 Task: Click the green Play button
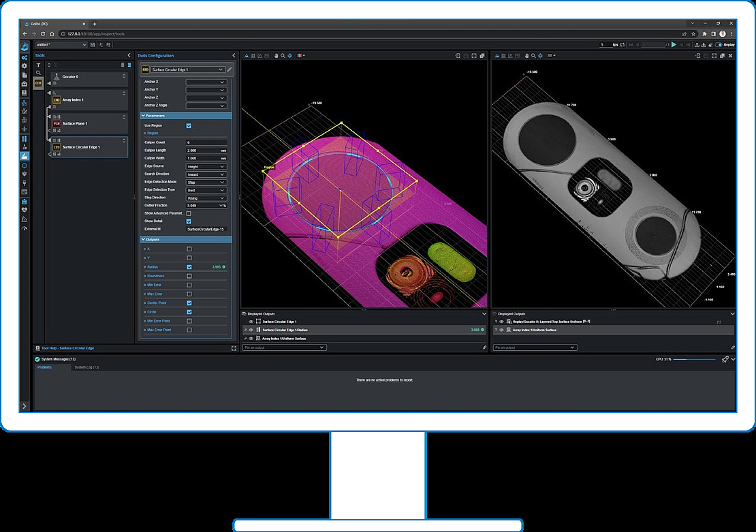click(674, 45)
